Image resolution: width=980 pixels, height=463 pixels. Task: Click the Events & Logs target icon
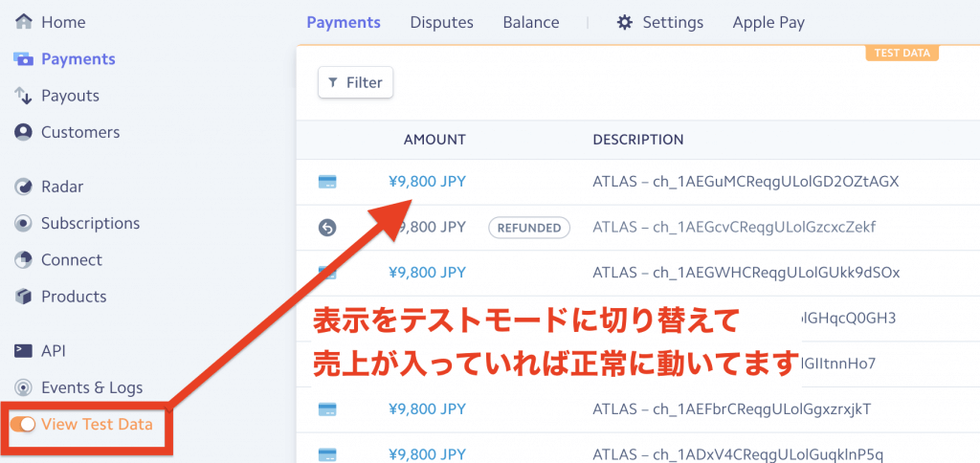pyautogui.click(x=23, y=387)
